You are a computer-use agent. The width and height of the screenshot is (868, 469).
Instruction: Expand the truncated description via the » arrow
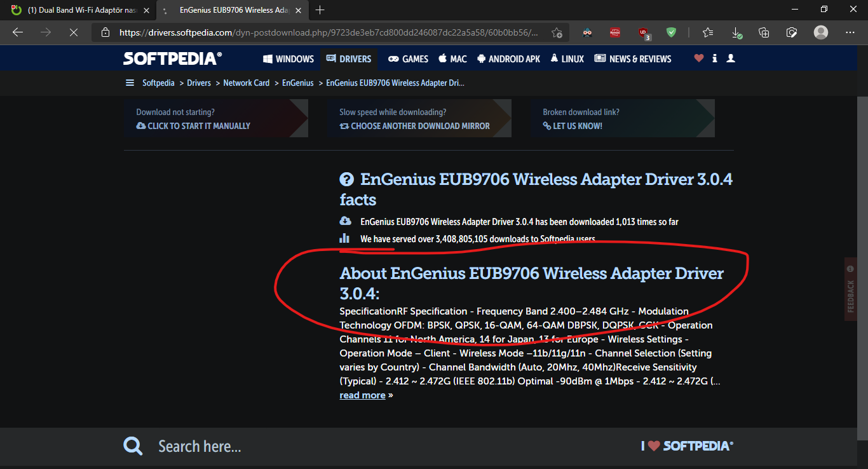click(390, 395)
